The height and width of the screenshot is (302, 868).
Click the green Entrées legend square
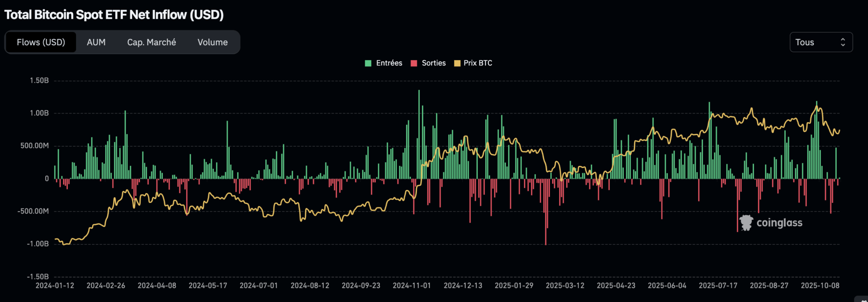(x=368, y=63)
